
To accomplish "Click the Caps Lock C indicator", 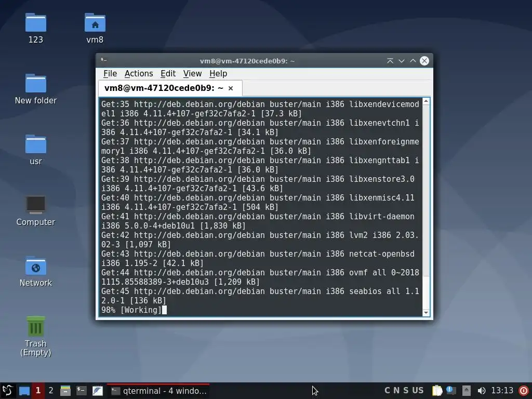I will click(x=387, y=391).
